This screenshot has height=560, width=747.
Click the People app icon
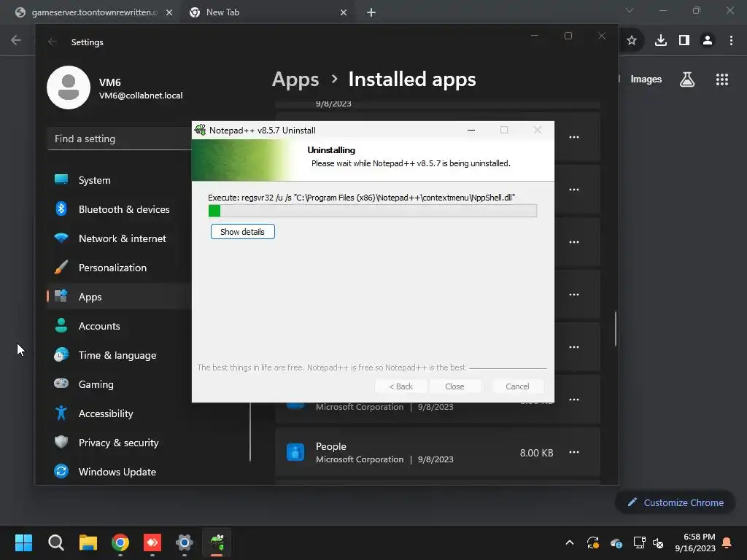pyautogui.click(x=295, y=452)
